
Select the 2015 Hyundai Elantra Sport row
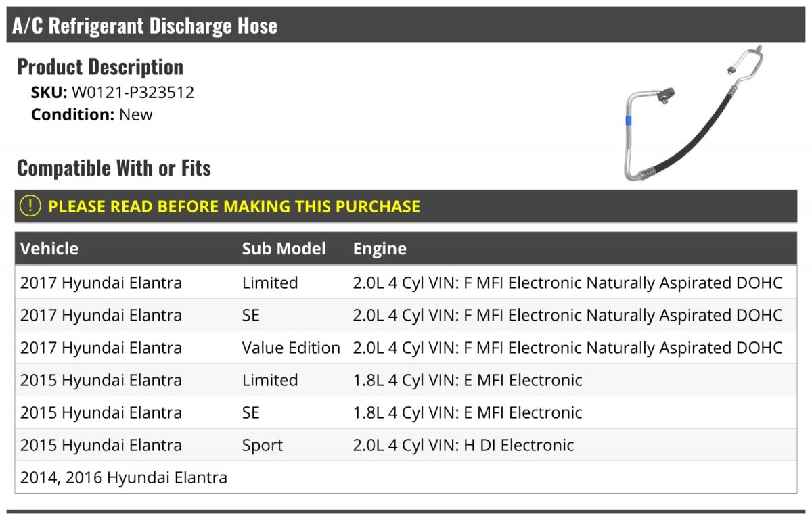406,445
